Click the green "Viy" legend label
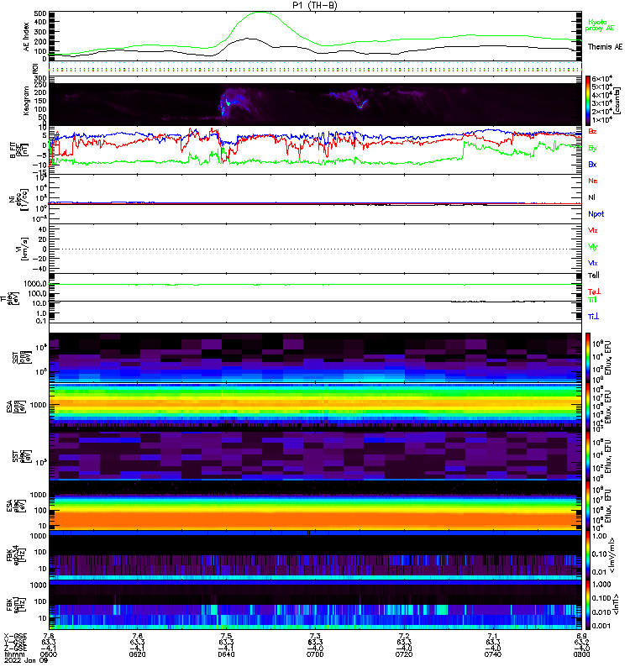630x672 pixels. tap(593, 247)
